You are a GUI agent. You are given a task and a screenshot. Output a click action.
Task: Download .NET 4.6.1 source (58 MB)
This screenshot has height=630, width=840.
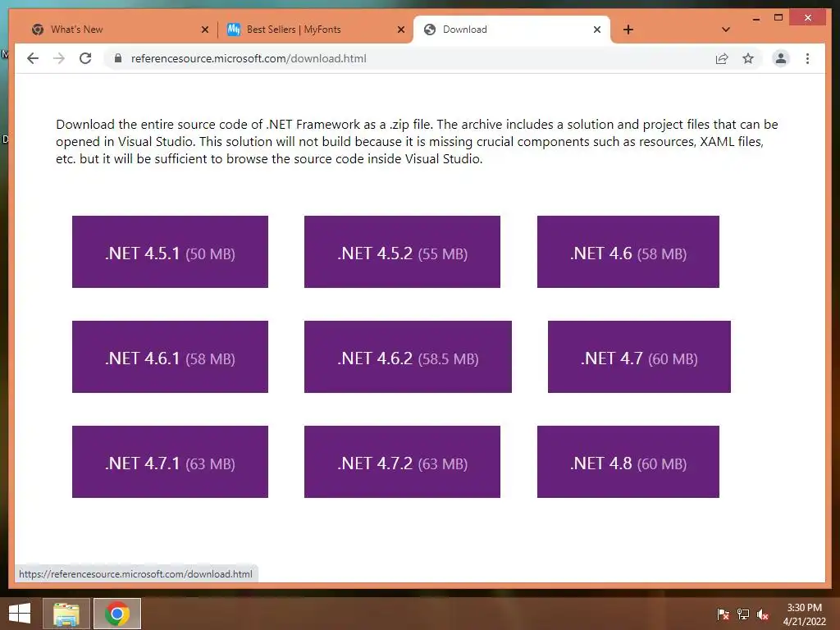click(x=170, y=357)
